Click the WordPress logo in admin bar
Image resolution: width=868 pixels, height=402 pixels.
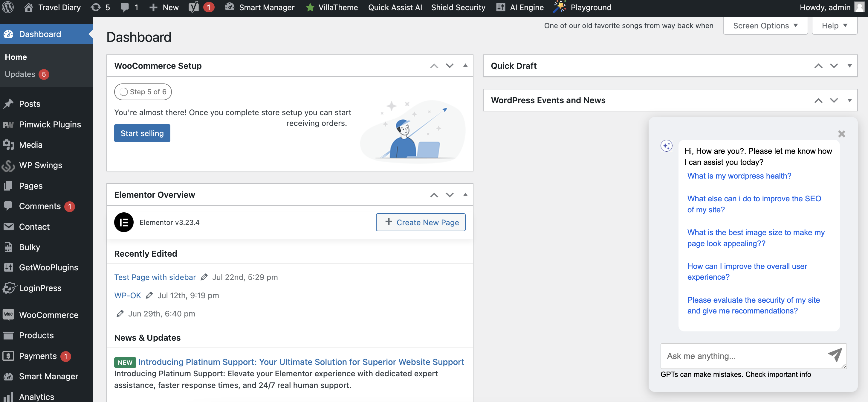[x=8, y=7]
